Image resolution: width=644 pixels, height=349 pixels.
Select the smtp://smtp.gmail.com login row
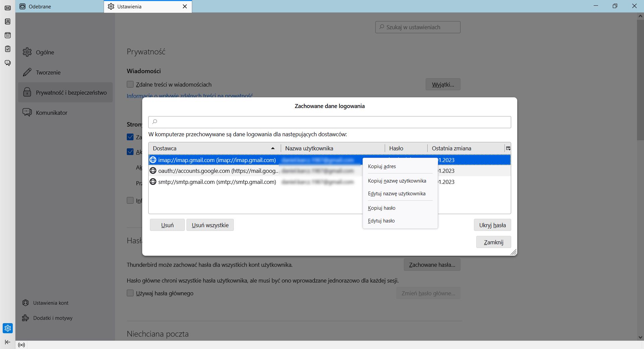330,182
